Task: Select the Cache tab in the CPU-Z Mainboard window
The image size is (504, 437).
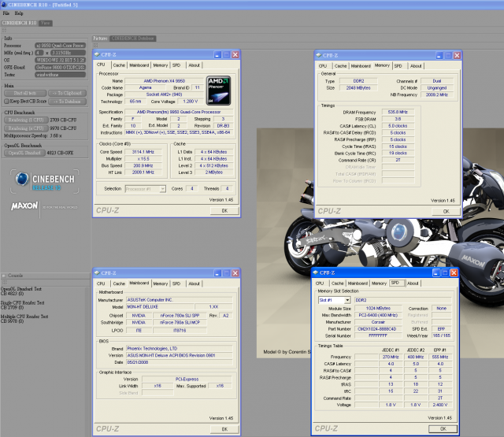Action: point(119,283)
